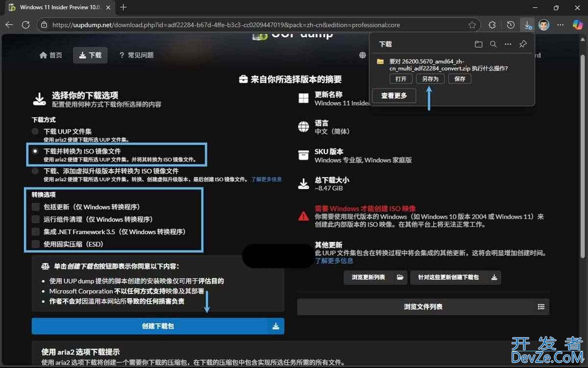The width and height of the screenshot is (588, 368).
Task: Click the 查看更多 button
Action: (394, 96)
